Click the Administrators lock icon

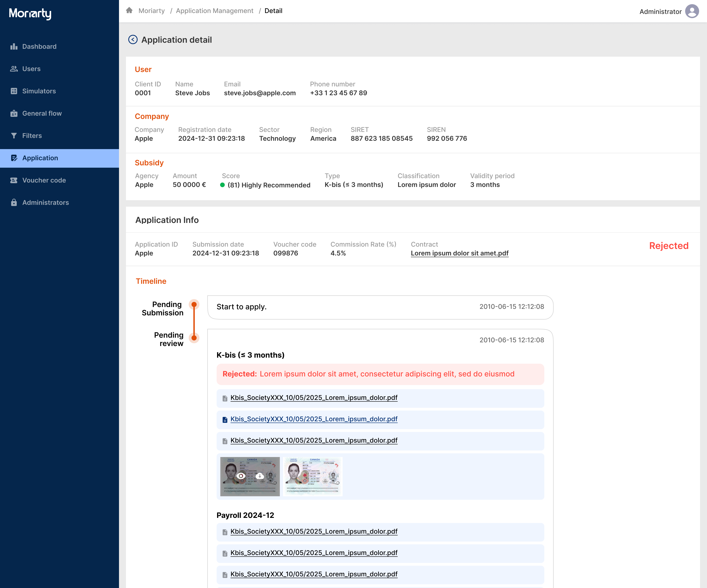tap(14, 203)
